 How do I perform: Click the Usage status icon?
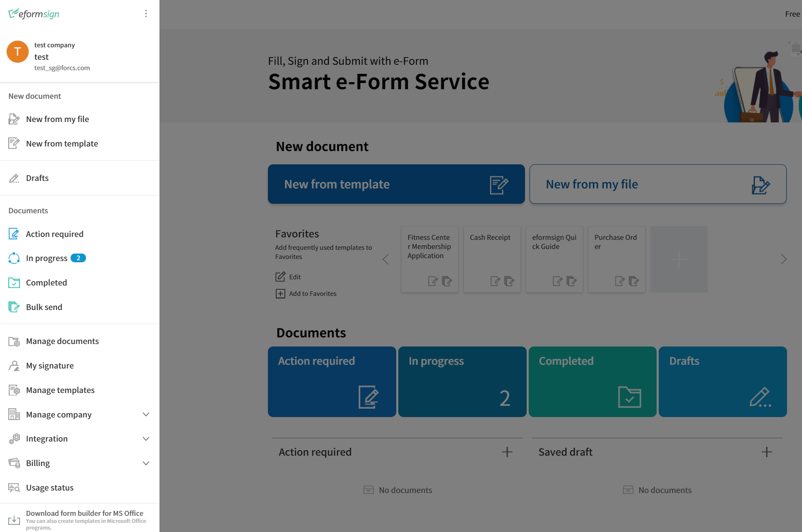(14, 488)
